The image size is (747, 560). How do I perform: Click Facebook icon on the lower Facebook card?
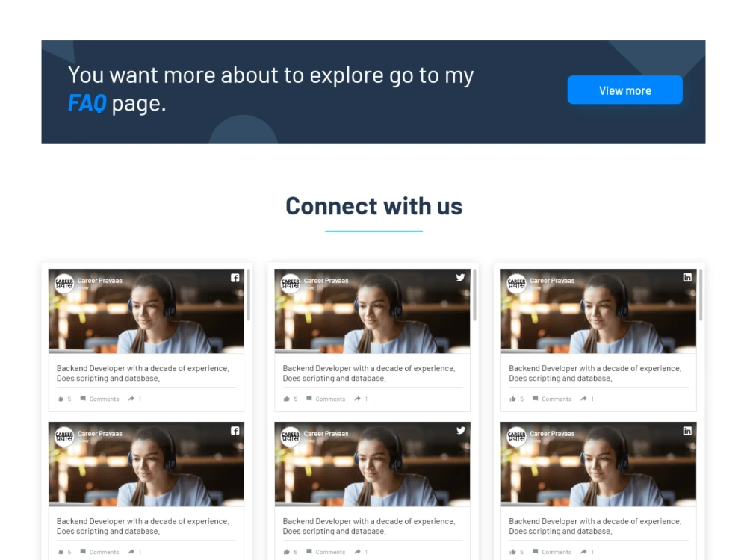(x=235, y=431)
